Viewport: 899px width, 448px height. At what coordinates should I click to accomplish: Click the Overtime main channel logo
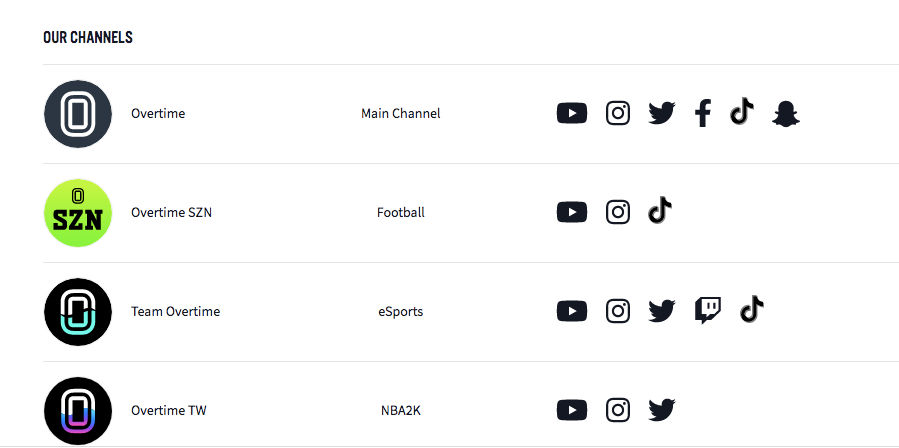(78, 114)
